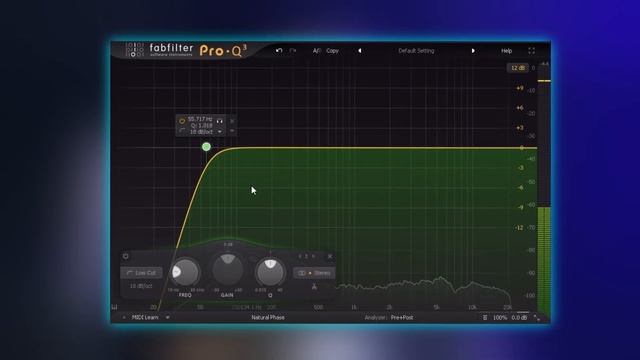Image resolution: width=640 pixels, height=360 pixels.
Task: Solo the band with the headphones icon
Action: tap(220, 121)
